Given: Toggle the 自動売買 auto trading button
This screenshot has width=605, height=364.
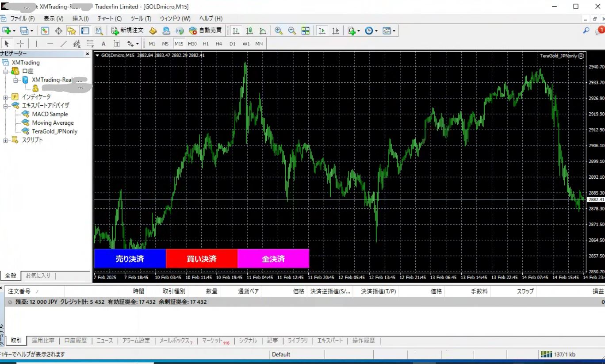Looking at the screenshot, I should (205, 31).
